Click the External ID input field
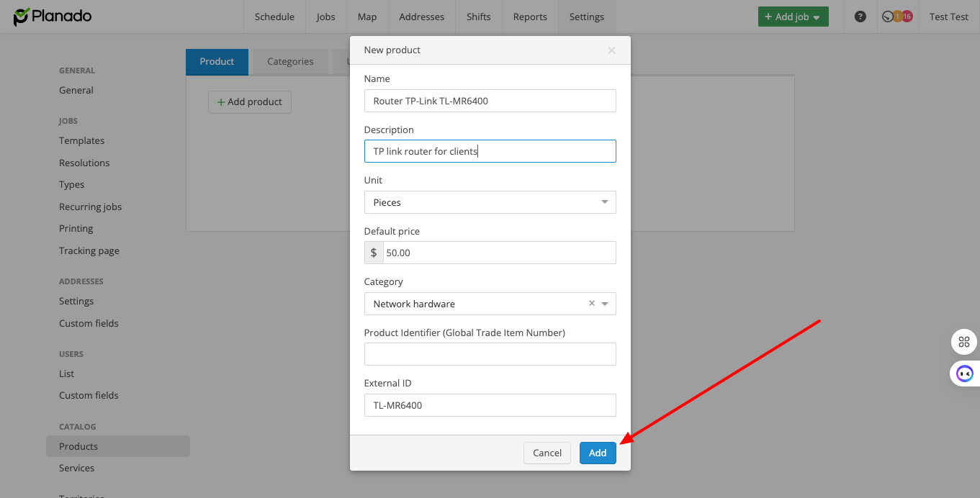 490,405
